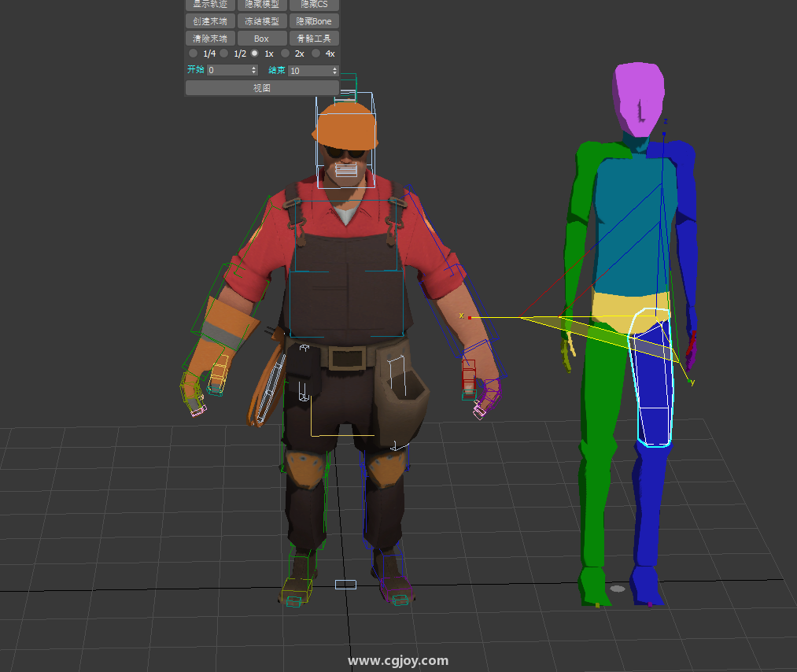
Task: Select the 1x speed radio button
Action: click(x=255, y=54)
